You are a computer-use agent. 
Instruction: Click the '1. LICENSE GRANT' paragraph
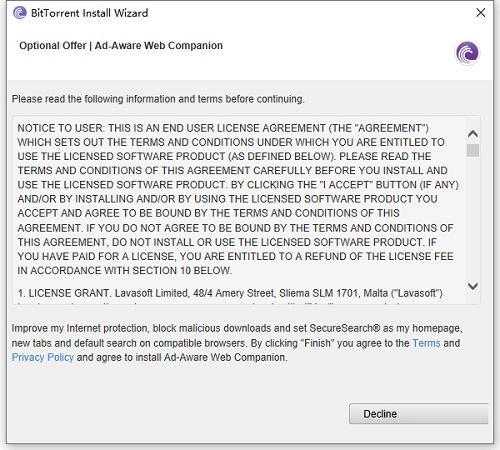[x=230, y=293]
